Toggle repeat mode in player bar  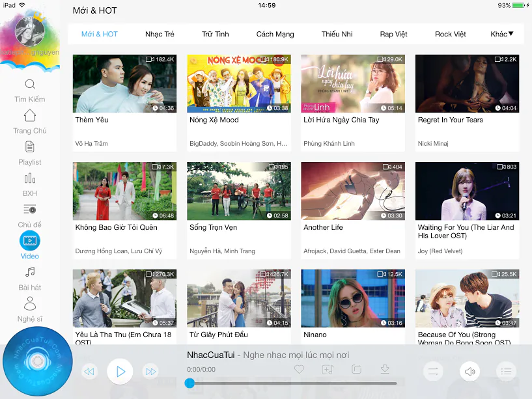[x=433, y=372]
